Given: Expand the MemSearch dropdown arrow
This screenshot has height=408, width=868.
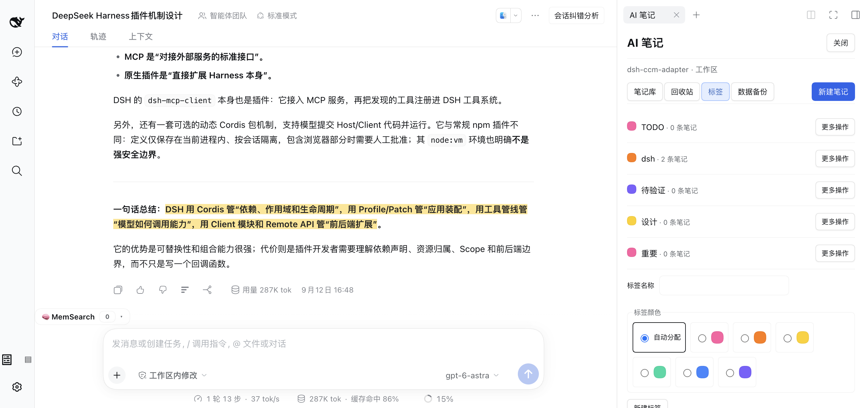Looking at the screenshot, I should click(x=121, y=317).
